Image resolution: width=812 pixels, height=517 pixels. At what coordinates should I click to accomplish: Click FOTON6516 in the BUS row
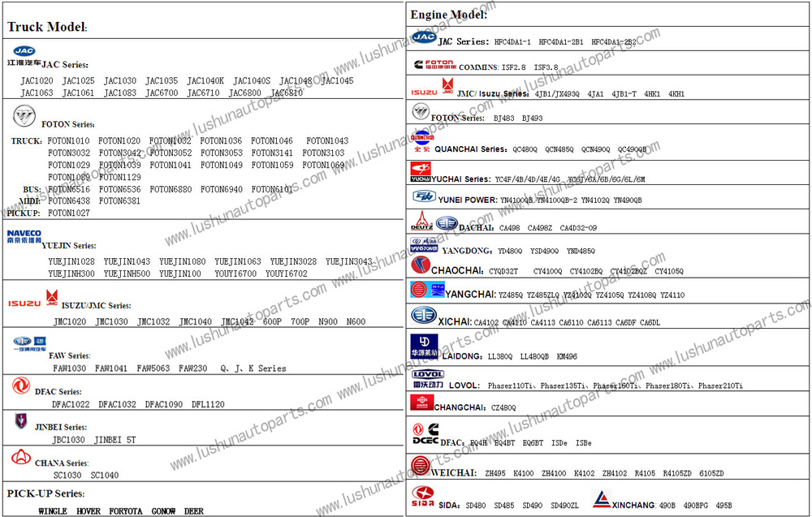tap(69, 189)
